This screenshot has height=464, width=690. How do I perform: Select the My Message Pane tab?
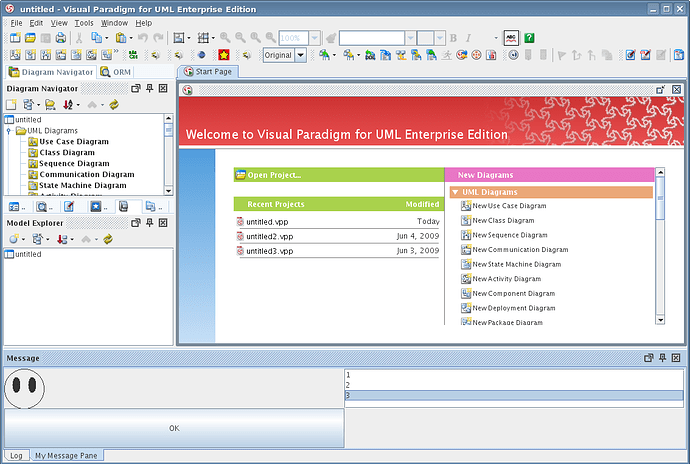click(x=66, y=456)
